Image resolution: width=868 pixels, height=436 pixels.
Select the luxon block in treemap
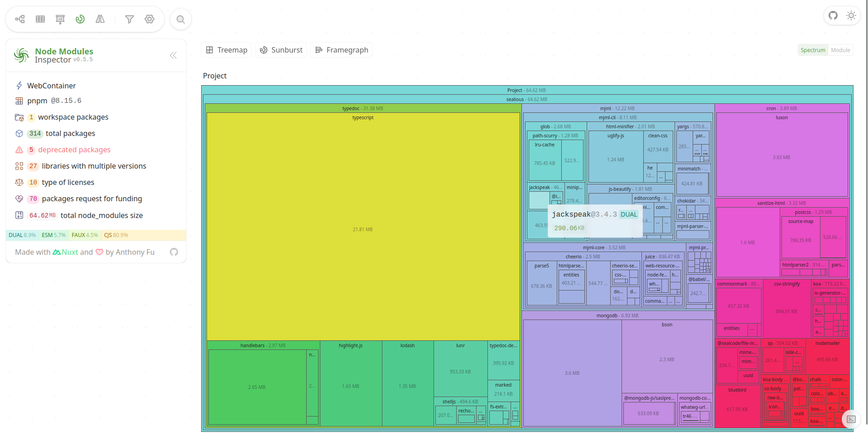tap(782, 155)
